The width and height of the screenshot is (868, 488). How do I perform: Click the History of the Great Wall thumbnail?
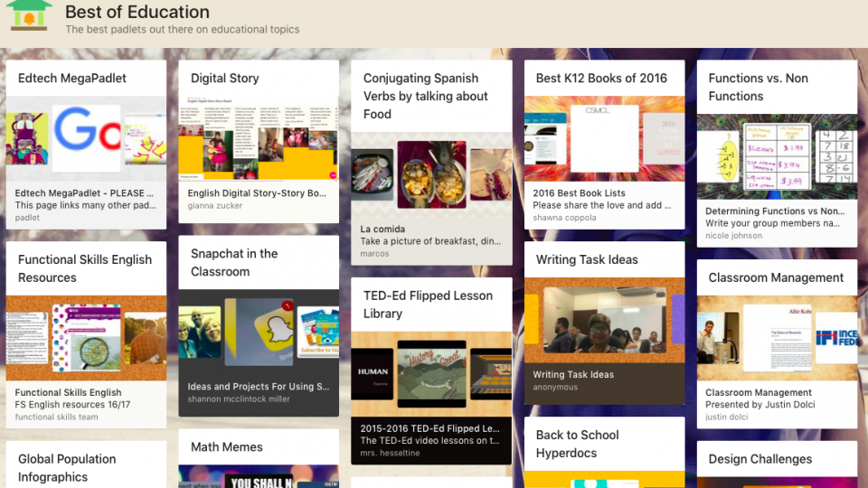432,374
